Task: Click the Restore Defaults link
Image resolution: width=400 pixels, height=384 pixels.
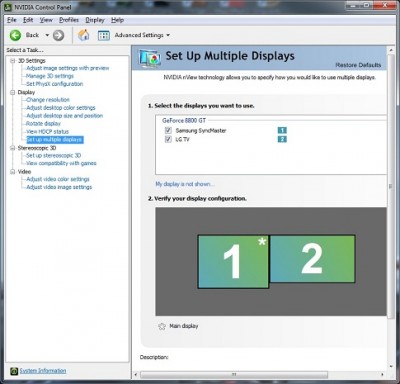Action: (358, 65)
